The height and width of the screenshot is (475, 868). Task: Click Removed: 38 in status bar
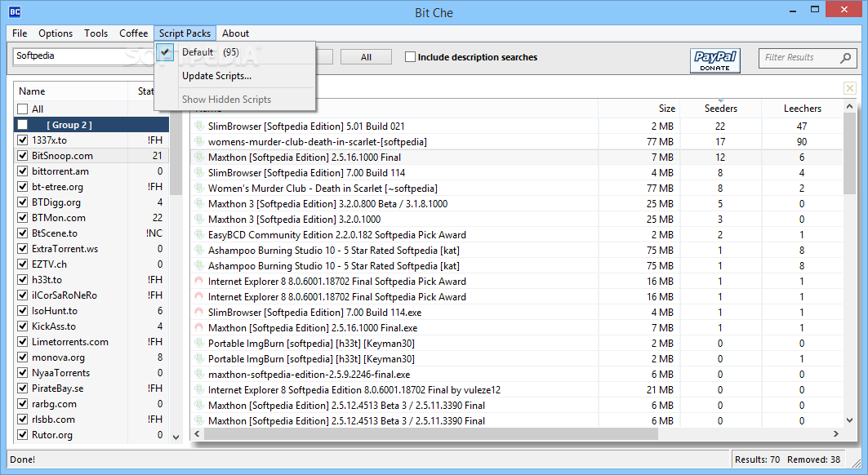[814, 459]
